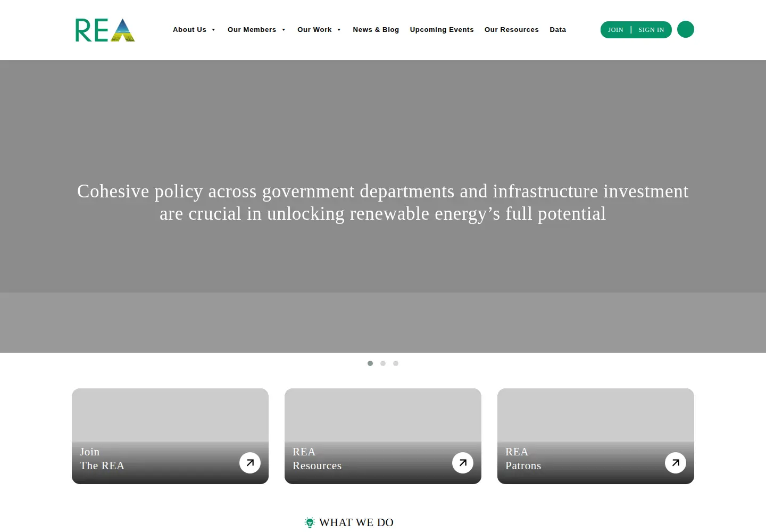
Task: Open the arrow icon on REA Patrons card
Action: (676, 463)
